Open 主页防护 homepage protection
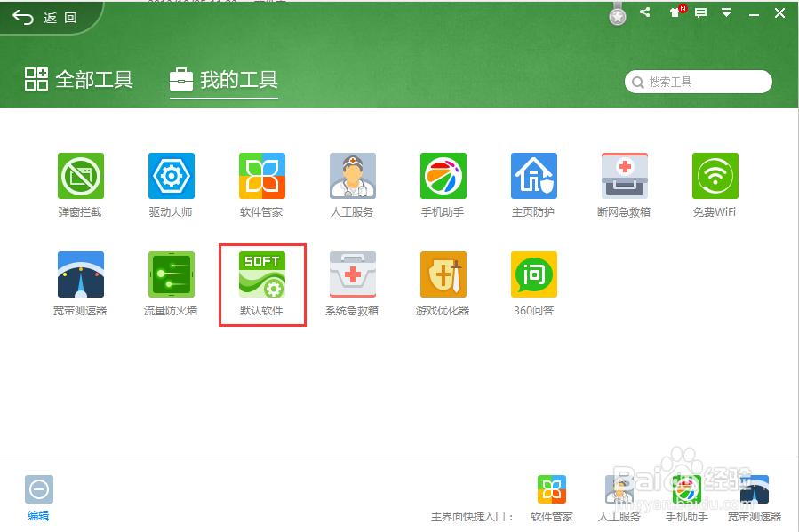This screenshot has width=799, height=532. 534,176
